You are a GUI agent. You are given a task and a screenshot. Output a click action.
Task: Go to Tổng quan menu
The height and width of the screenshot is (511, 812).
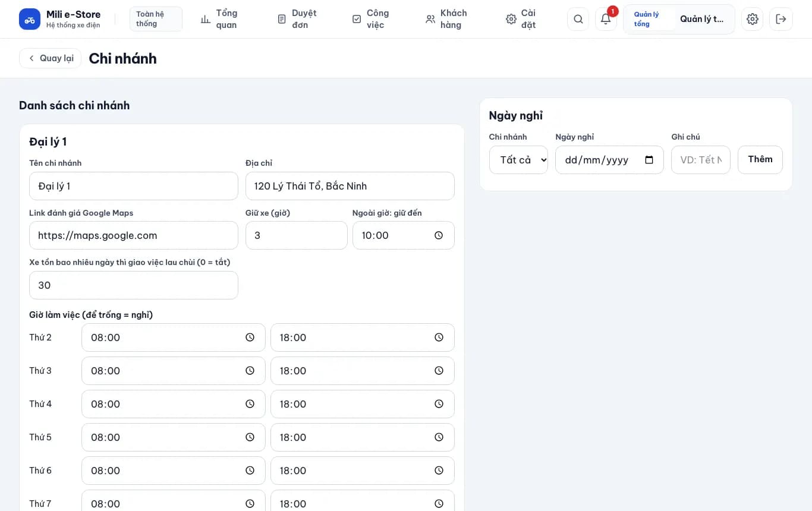(219, 19)
